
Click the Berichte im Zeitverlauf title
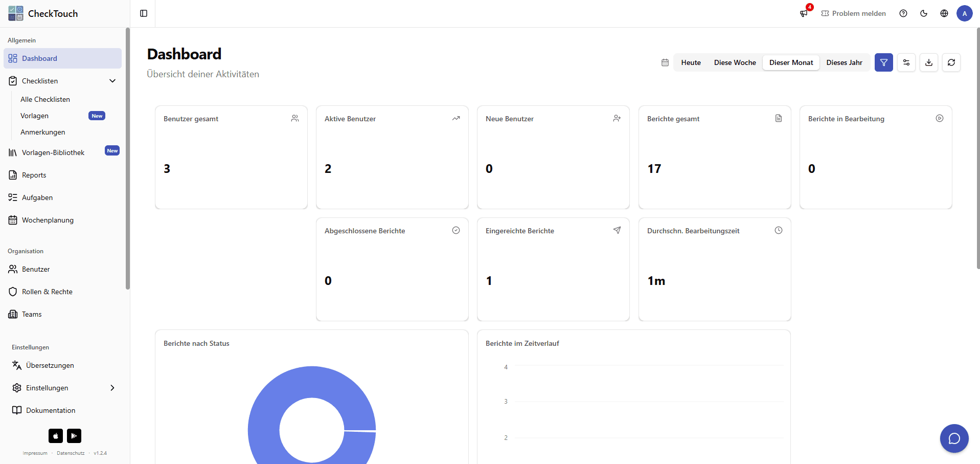[522, 343]
